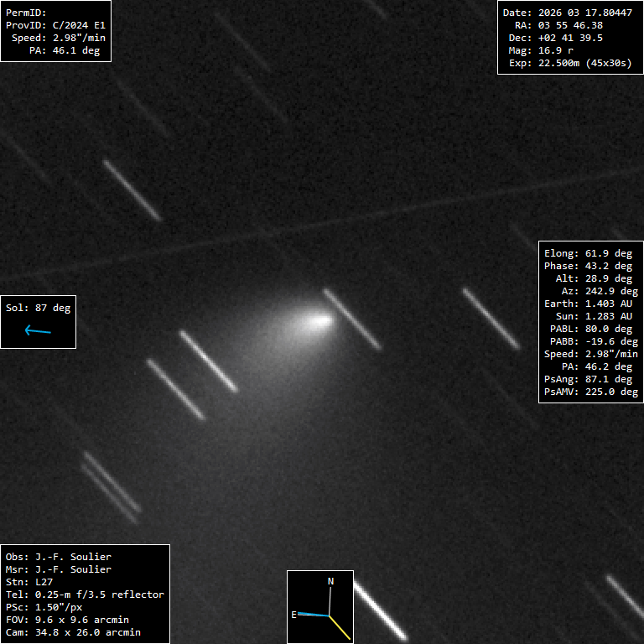
Task: Click the E label on the compass
Action: point(294,615)
